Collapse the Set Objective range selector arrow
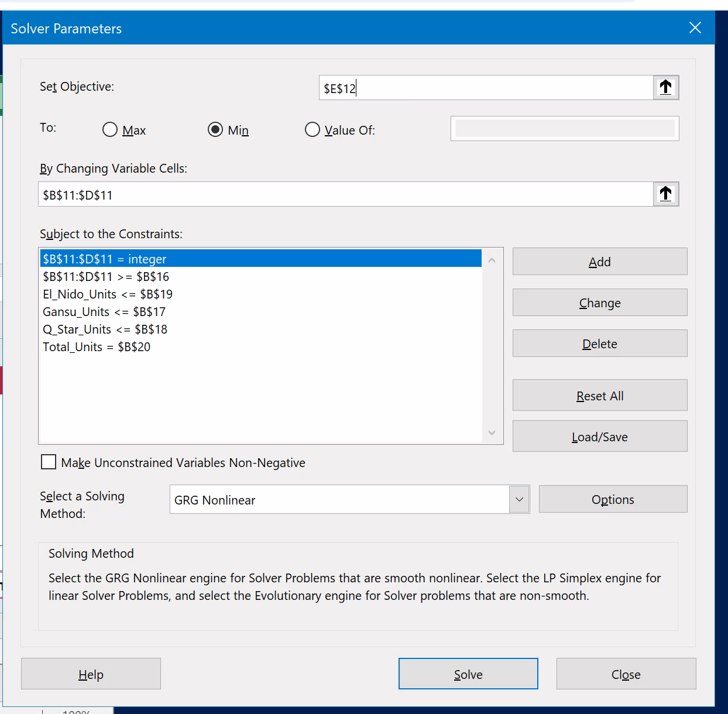 666,88
